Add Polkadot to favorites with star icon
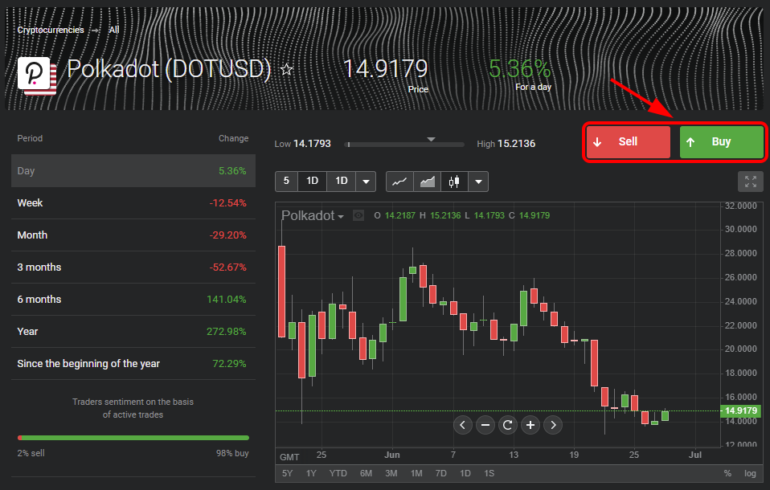 (287, 70)
